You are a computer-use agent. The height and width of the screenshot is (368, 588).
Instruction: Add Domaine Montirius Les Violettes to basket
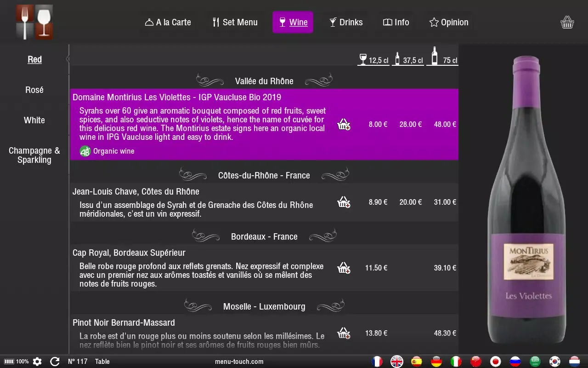point(344,124)
